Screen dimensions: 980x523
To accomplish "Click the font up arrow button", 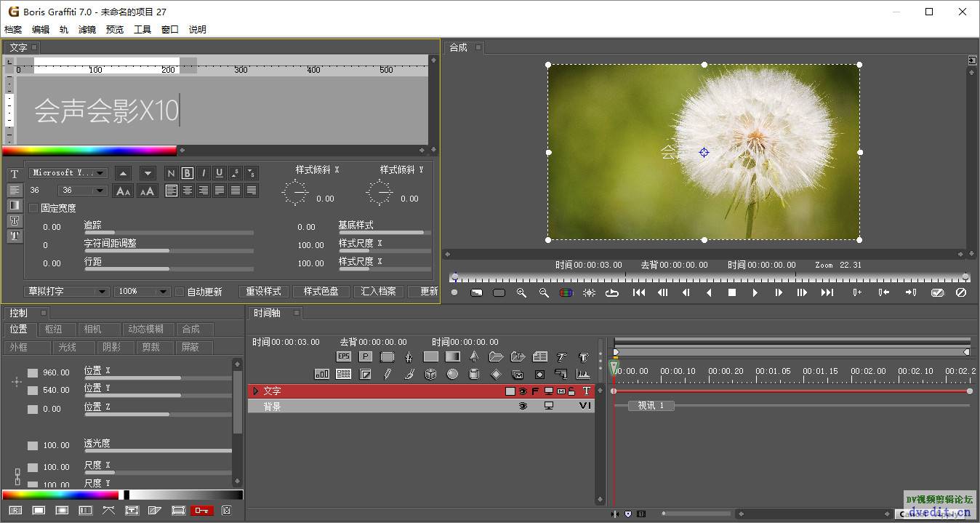I will click(123, 173).
